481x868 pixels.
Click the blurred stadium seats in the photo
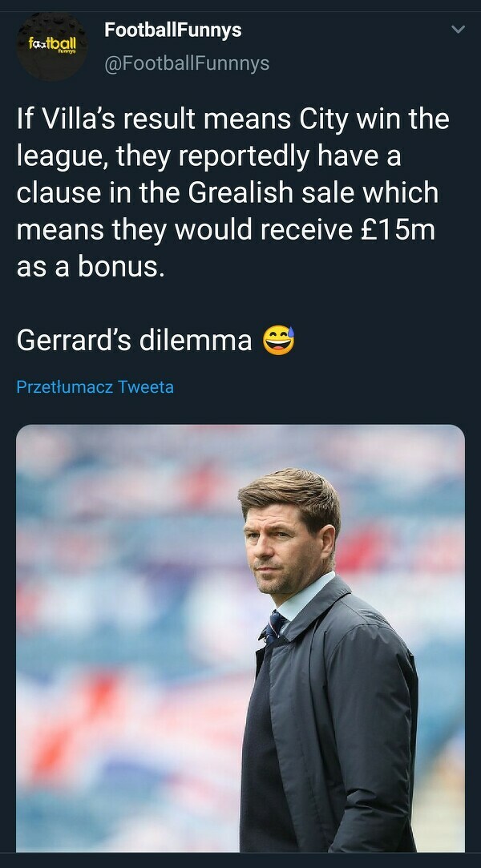[104, 641]
